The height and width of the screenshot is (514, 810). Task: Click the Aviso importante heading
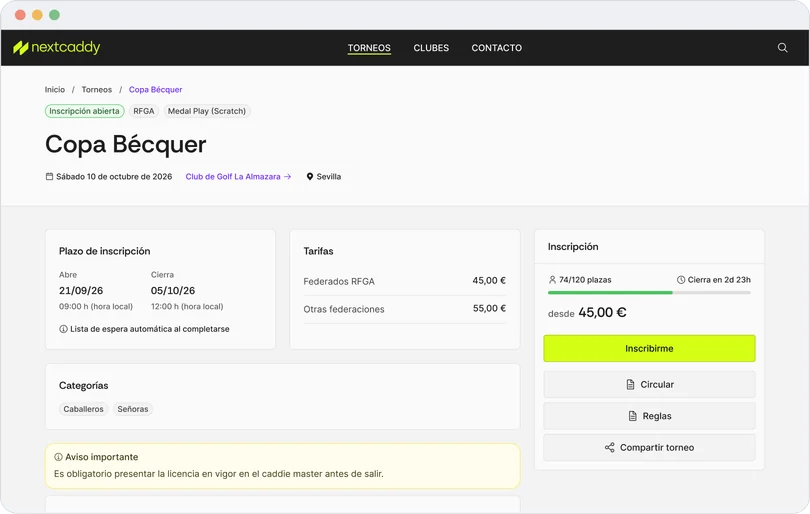pyautogui.click(x=101, y=457)
